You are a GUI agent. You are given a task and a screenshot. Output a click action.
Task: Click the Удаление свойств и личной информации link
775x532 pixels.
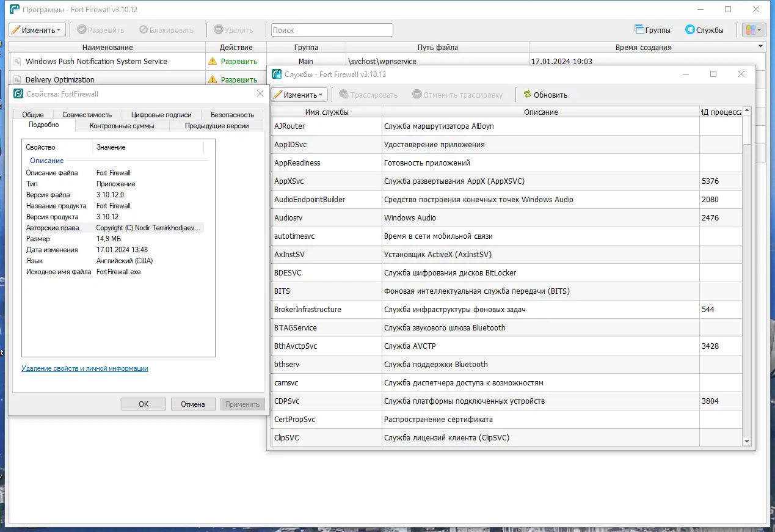(85, 368)
